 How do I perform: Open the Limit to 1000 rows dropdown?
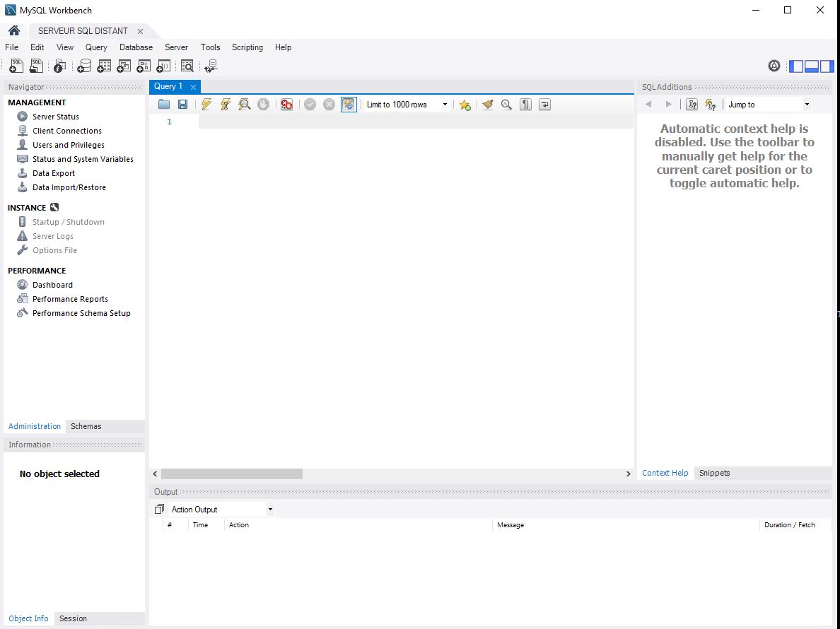444,104
